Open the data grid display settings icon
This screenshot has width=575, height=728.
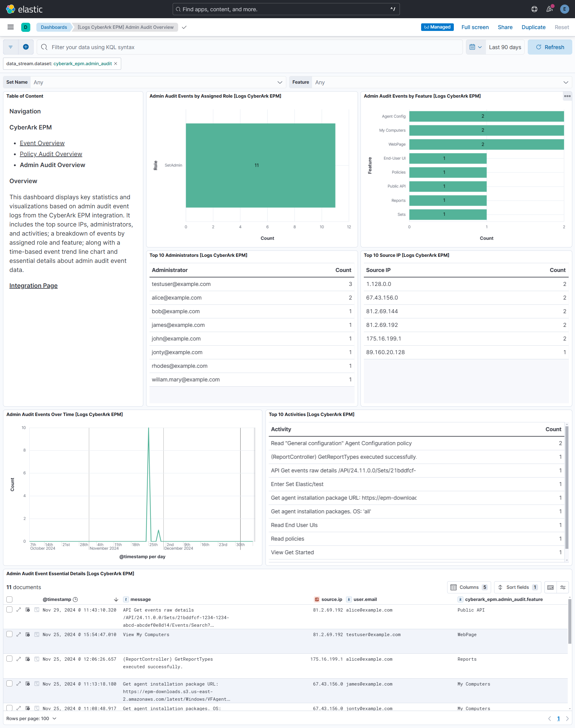[x=563, y=588]
